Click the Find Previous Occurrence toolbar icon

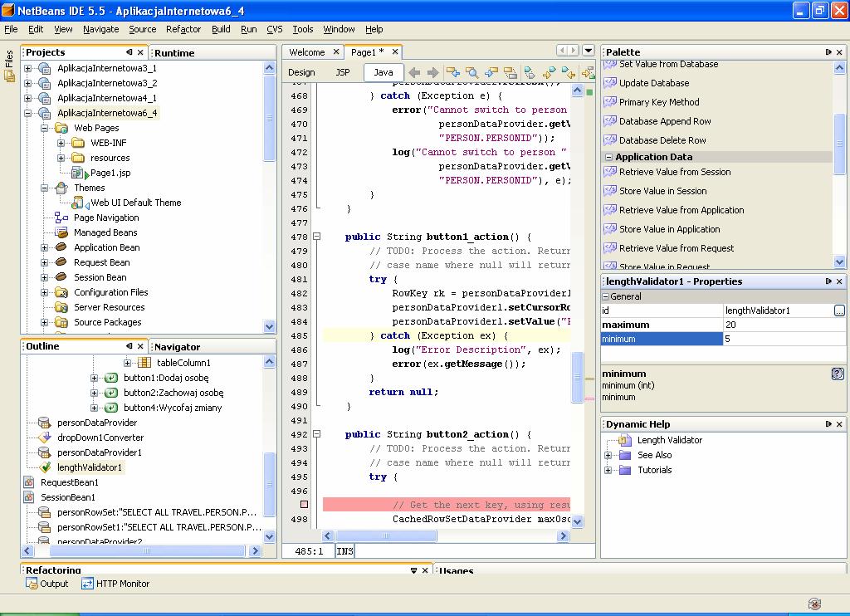click(x=453, y=72)
